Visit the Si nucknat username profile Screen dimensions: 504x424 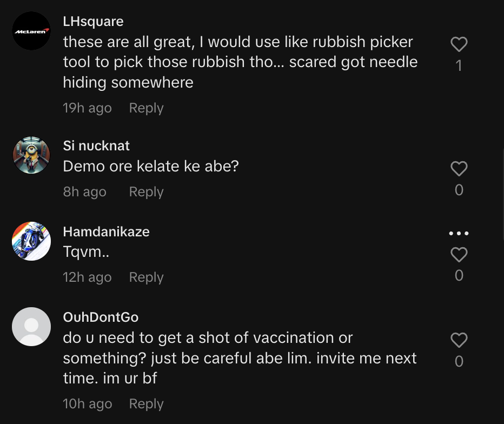[x=96, y=146]
